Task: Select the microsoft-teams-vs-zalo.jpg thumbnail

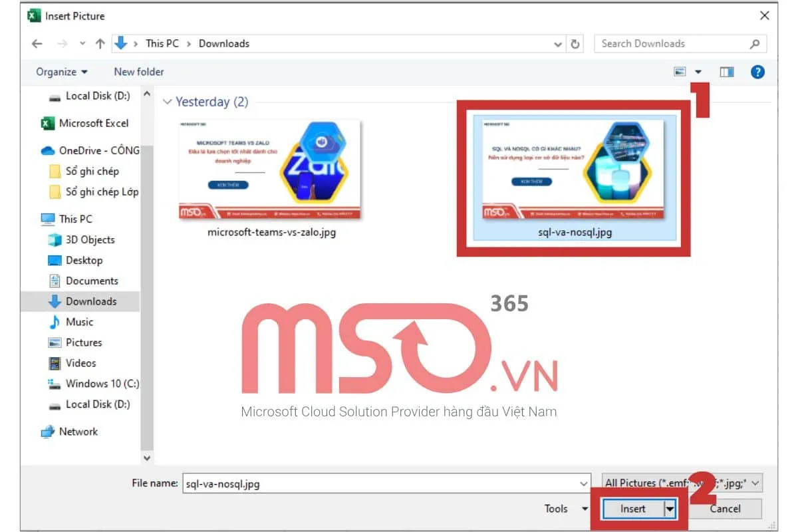Action: tap(269, 170)
